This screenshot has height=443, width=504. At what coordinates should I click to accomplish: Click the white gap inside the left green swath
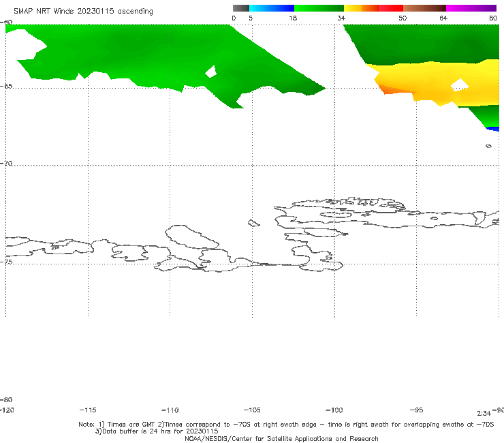pos(211,72)
